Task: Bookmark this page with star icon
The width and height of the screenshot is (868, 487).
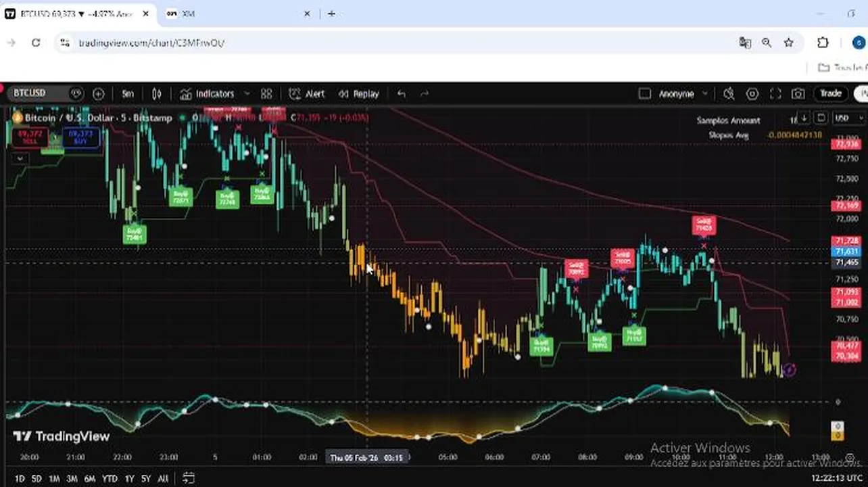Action: (x=788, y=43)
